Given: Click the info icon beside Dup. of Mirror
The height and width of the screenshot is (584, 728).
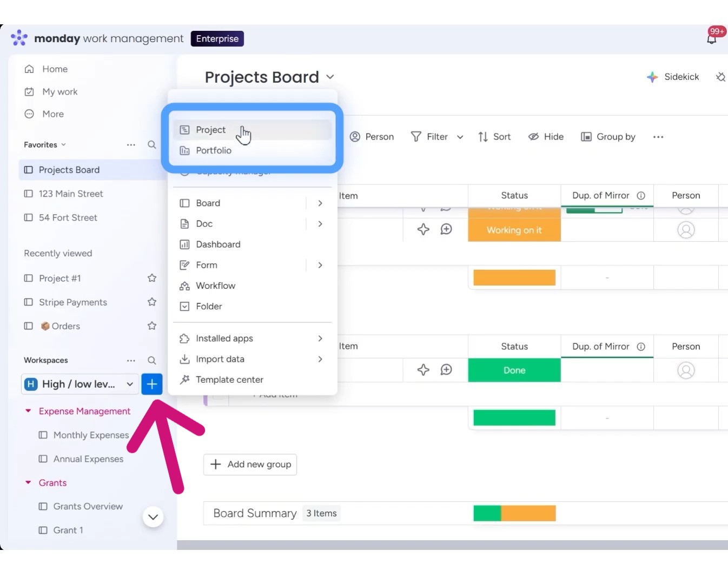Looking at the screenshot, I should pyautogui.click(x=641, y=196).
